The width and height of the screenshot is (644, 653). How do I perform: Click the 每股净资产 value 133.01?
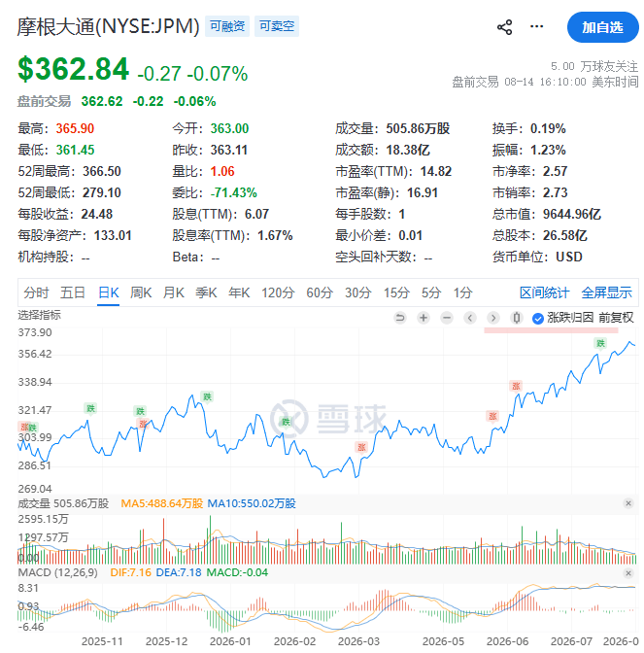click(113, 236)
